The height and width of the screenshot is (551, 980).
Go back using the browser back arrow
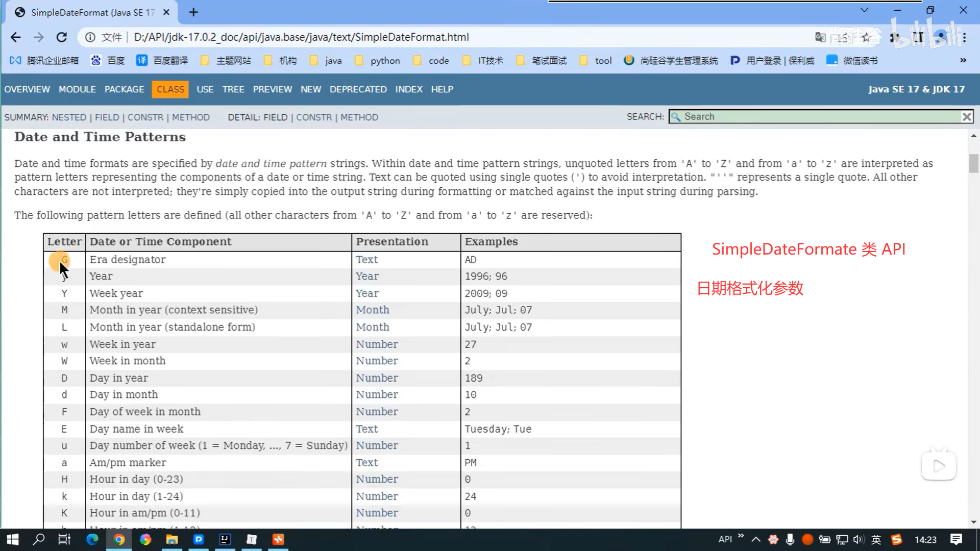click(x=16, y=37)
